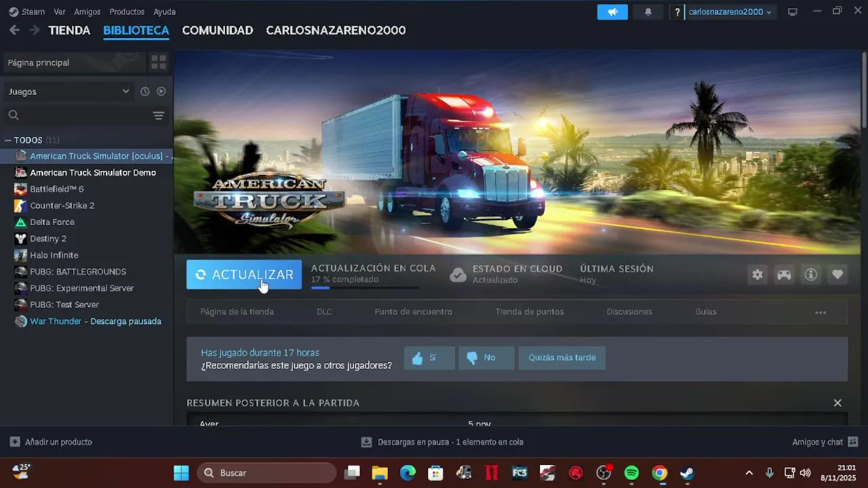Click Añadir un producto
This screenshot has height=488, width=868.
coord(52,442)
